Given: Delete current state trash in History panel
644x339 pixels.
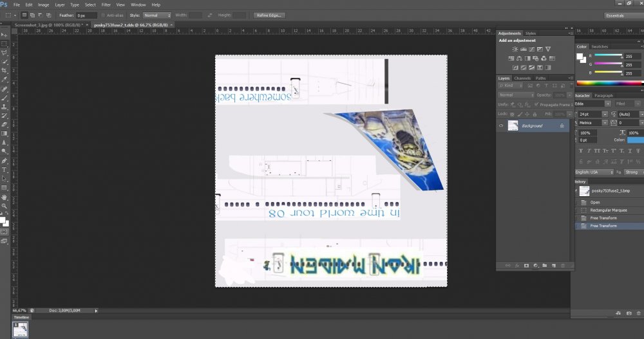Looking at the screenshot, I should (638, 313).
